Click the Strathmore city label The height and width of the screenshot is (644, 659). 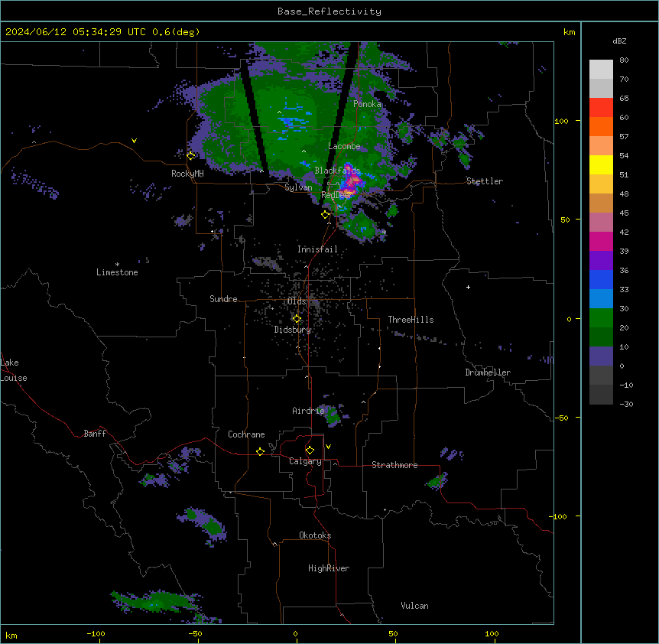(x=394, y=465)
